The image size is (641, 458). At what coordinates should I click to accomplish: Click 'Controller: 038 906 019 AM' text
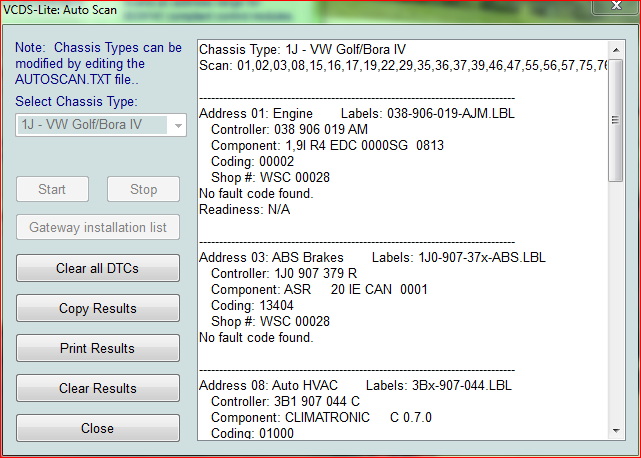289,129
